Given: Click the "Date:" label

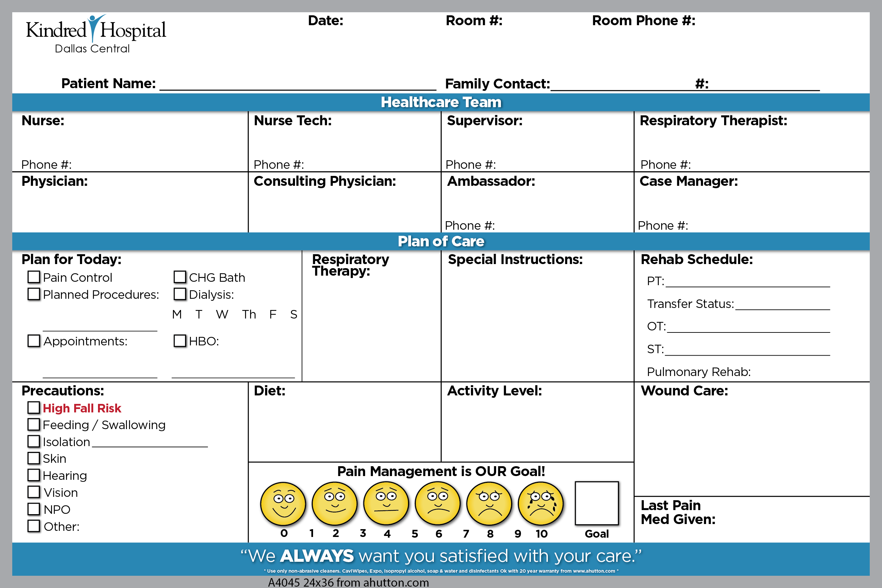Looking at the screenshot, I should 326,21.
